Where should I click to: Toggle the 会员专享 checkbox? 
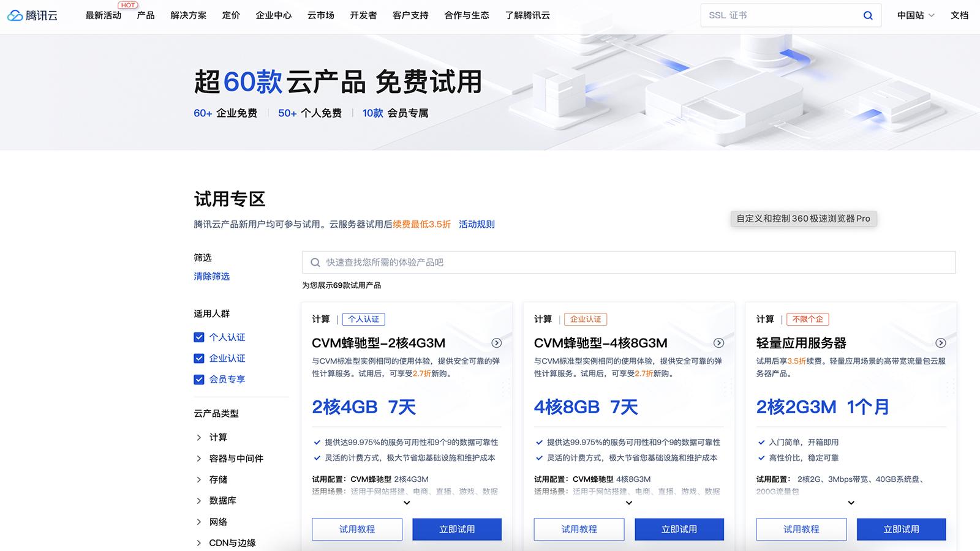(199, 380)
